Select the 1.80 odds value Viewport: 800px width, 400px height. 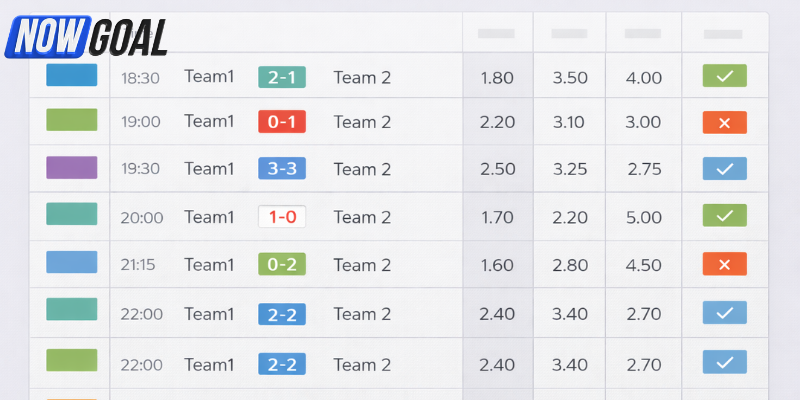click(x=497, y=77)
